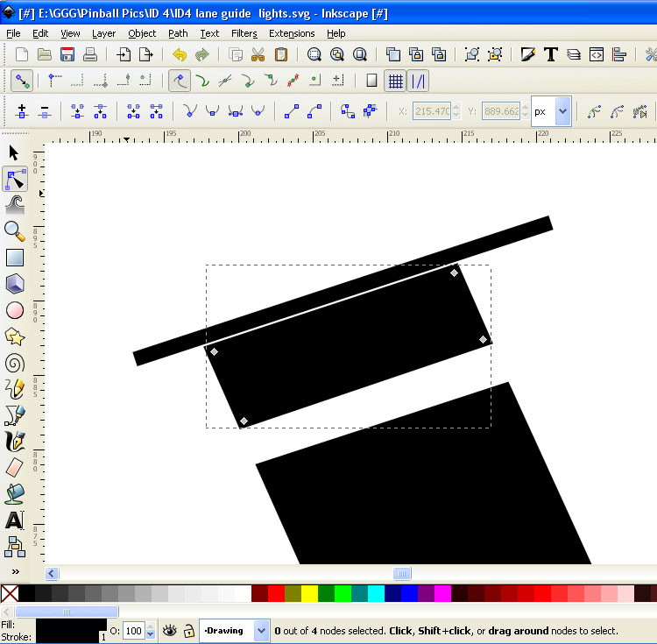This screenshot has width=657, height=644.
Task: Toggle the grid snapping button
Action: coord(395,81)
